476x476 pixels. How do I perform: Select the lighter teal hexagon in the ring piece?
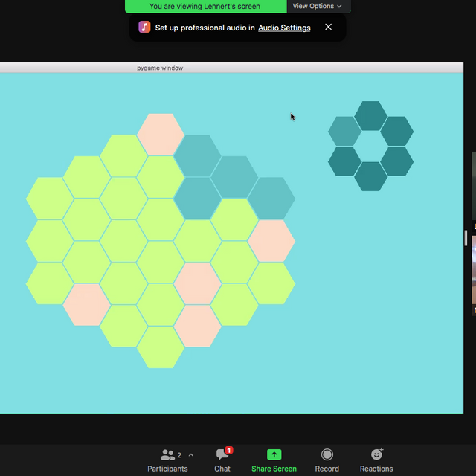tap(344, 131)
